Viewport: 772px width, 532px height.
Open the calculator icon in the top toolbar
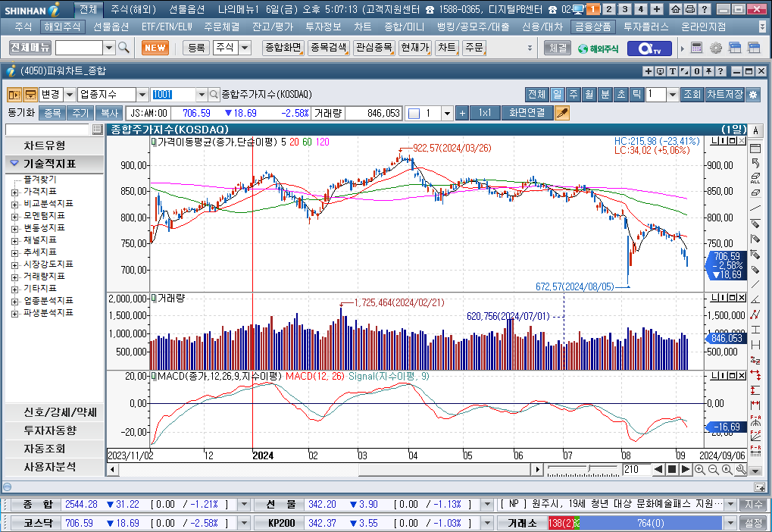(x=696, y=48)
